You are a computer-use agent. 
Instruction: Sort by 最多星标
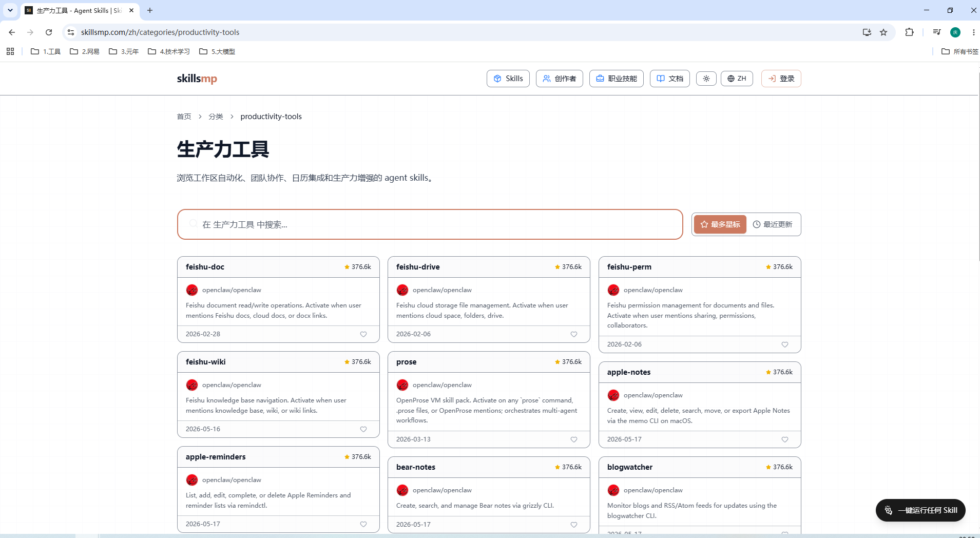[x=720, y=224]
